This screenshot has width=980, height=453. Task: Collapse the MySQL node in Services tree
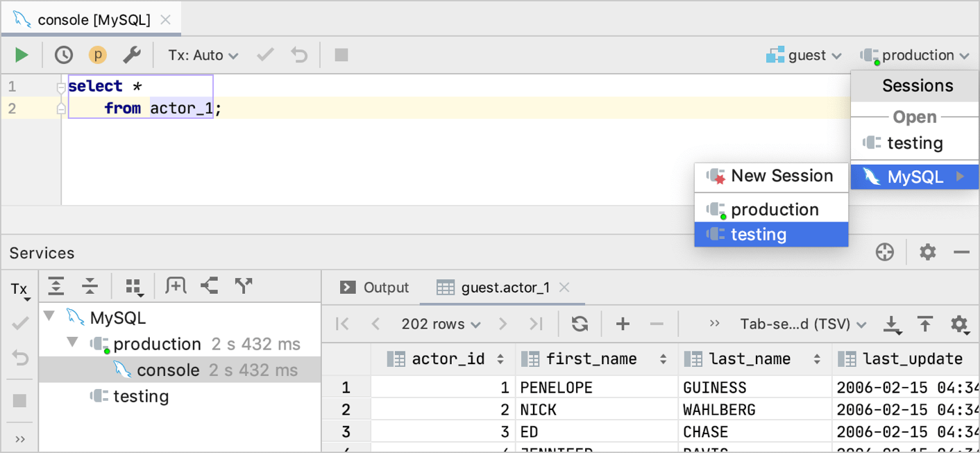pyautogui.click(x=49, y=318)
